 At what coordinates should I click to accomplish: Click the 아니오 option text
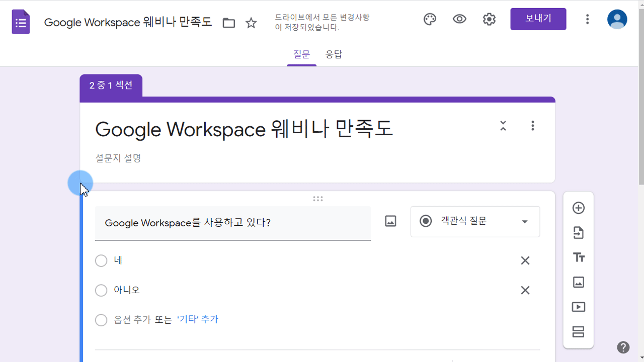(127, 290)
